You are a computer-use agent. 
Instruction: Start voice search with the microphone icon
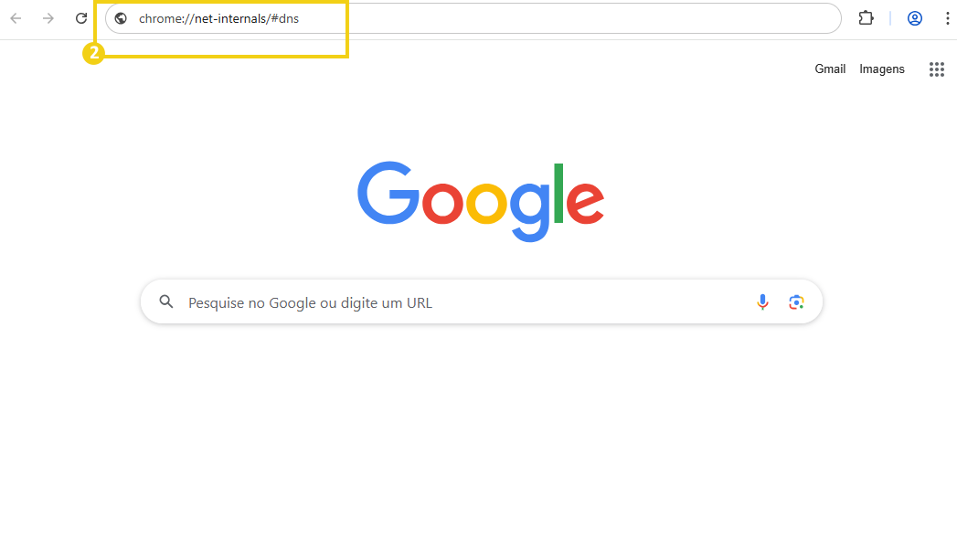[x=762, y=302]
